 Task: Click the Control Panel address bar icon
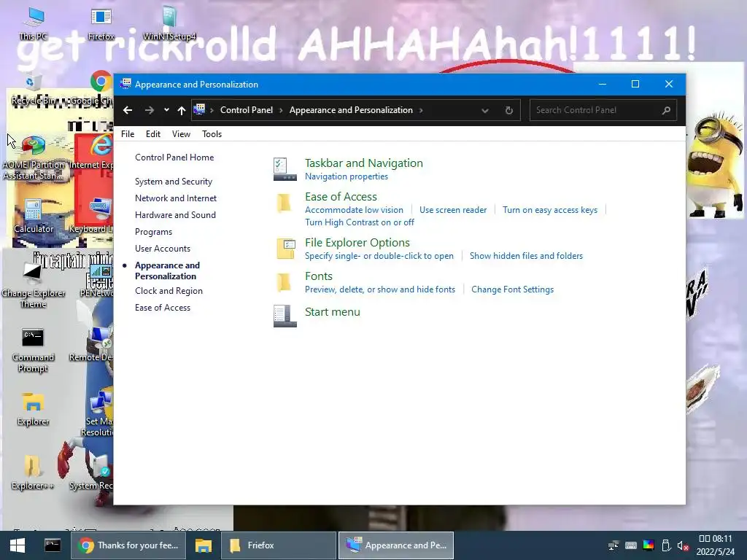[x=200, y=109]
